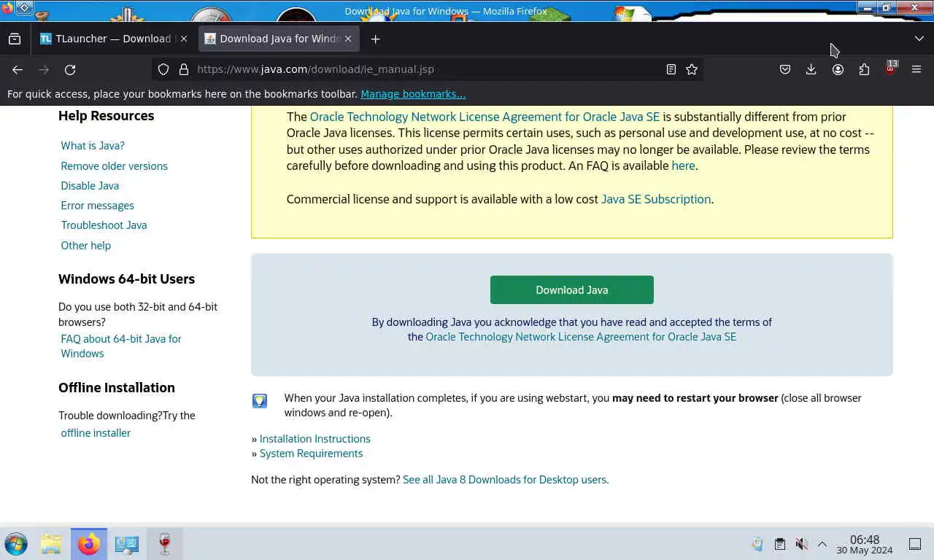Screen dimensions: 934x560
Task: Close the TLauncher tab
Action: click(183, 39)
